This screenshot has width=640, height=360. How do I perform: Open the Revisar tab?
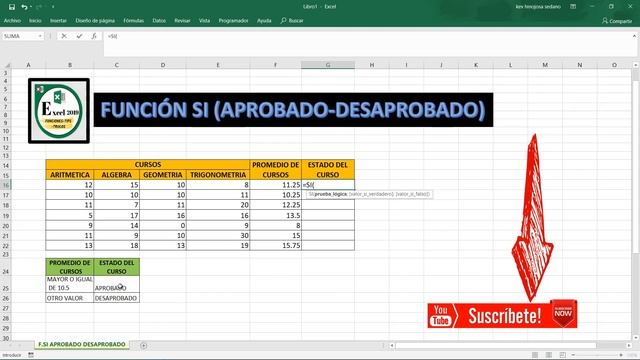tap(182, 20)
